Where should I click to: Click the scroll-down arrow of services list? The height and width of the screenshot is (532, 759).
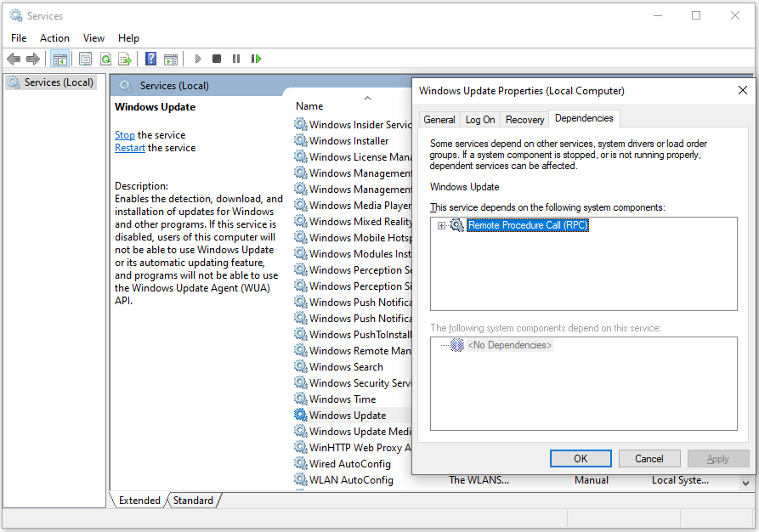pos(745,483)
